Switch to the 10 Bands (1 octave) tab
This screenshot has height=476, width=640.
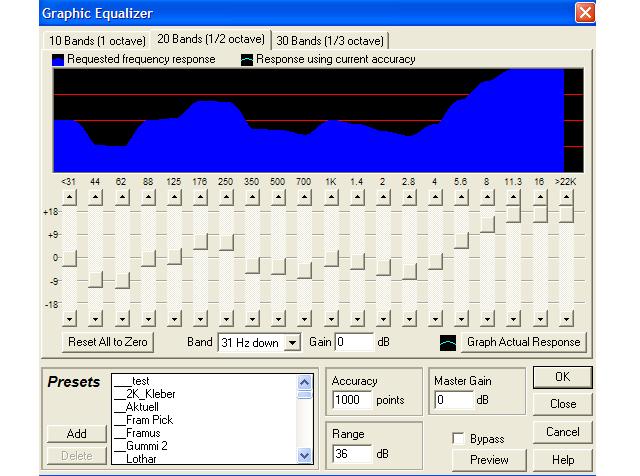pyautogui.click(x=97, y=41)
